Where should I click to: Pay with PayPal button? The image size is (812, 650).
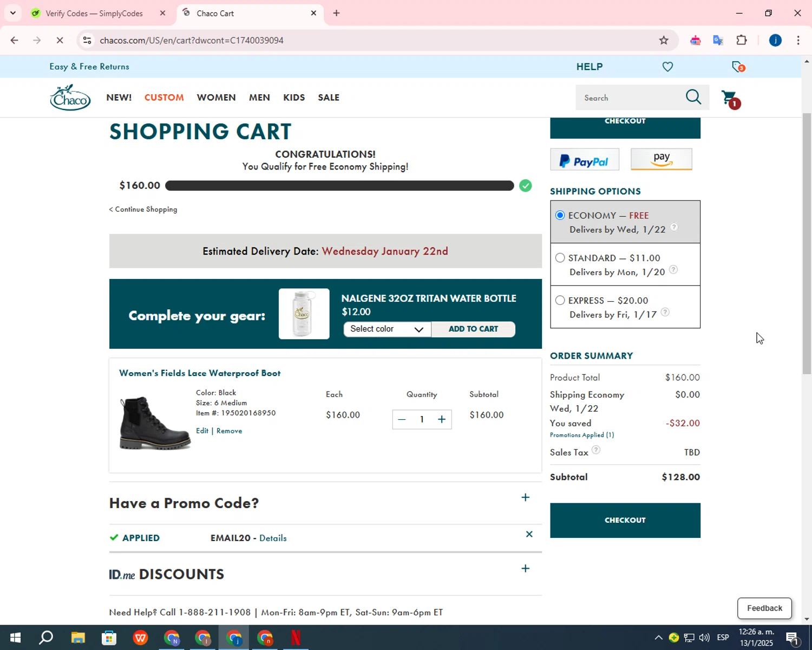pyautogui.click(x=585, y=160)
